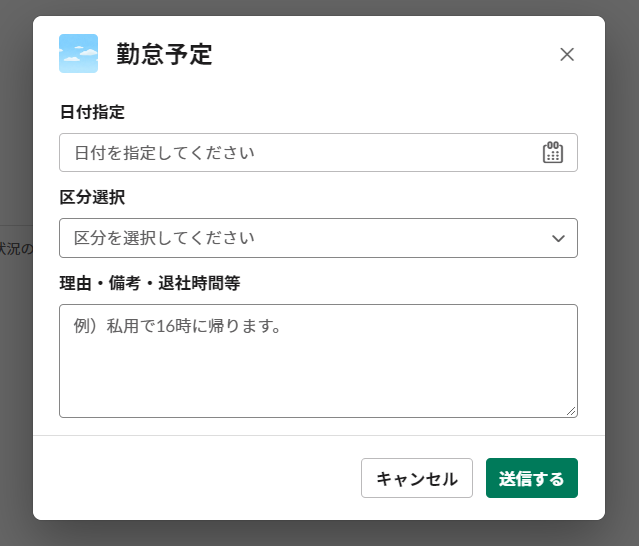Click the text area resize handle
Screen dimensions: 639x546
click(571, 412)
